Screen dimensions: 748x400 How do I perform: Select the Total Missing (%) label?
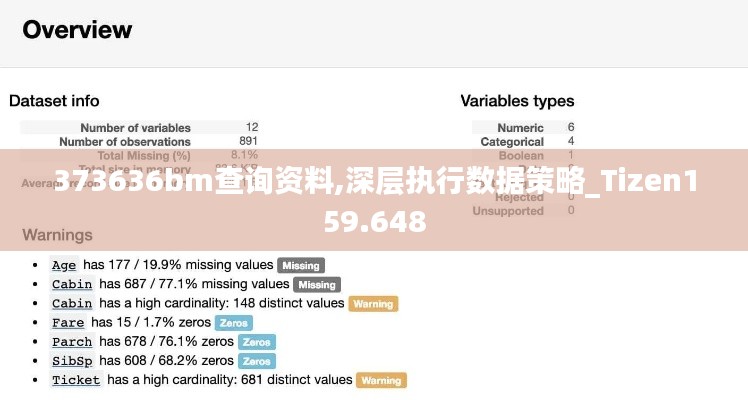point(144,155)
